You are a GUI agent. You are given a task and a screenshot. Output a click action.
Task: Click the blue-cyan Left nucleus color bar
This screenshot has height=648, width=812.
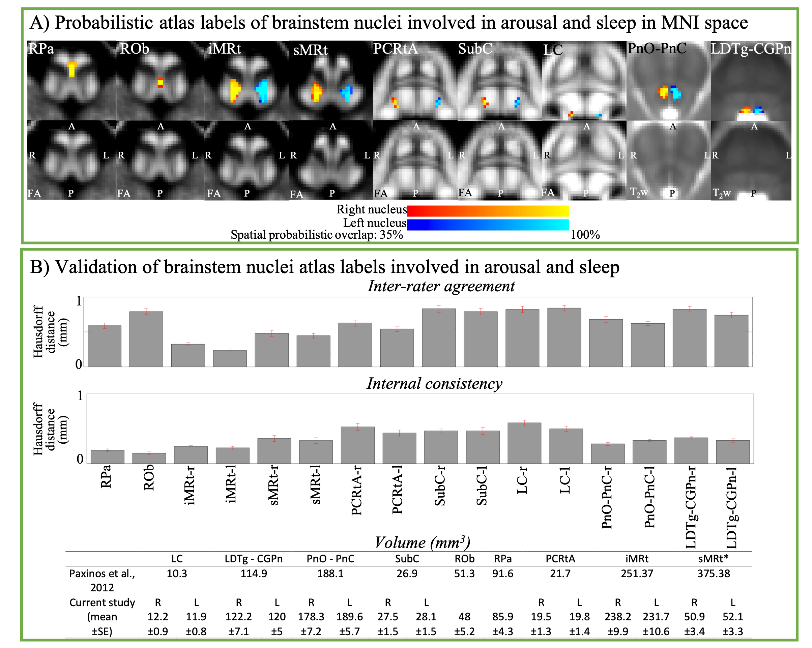[488, 225]
